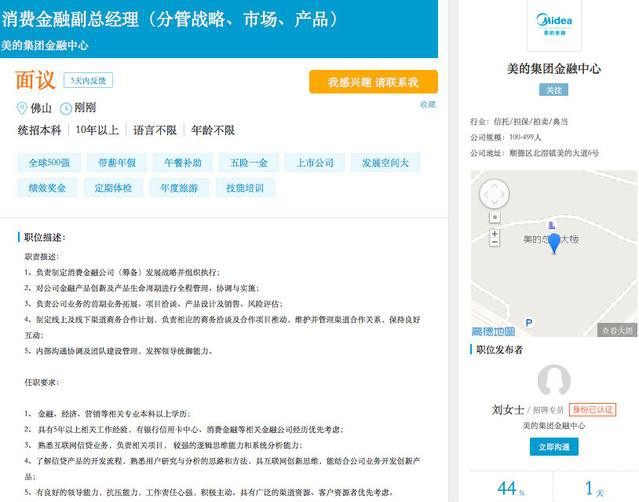This screenshot has height=502, width=639.
Task: Click the 收藏 favorite link
Action: [x=428, y=105]
